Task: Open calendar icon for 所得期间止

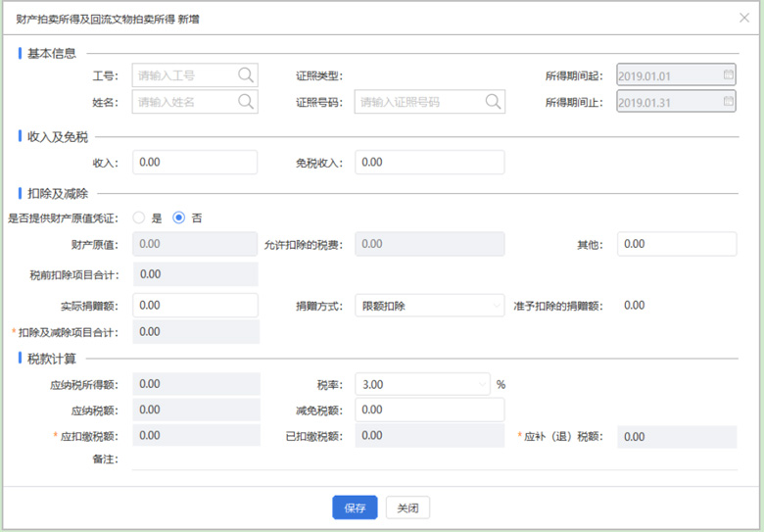Action: 728,101
